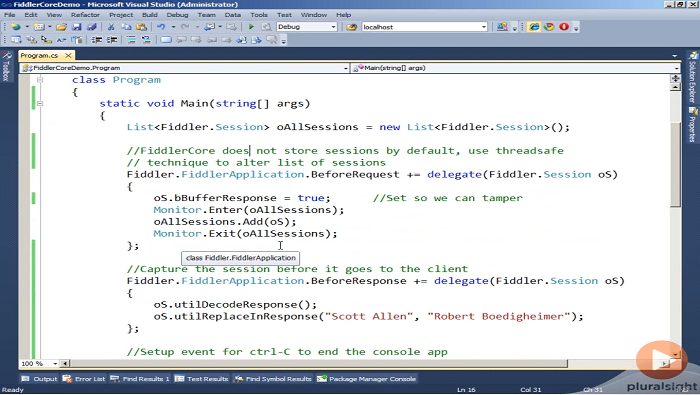The image size is (700, 395).
Task: Cut selection using scissors icon
Action: [x=111, y=27]
